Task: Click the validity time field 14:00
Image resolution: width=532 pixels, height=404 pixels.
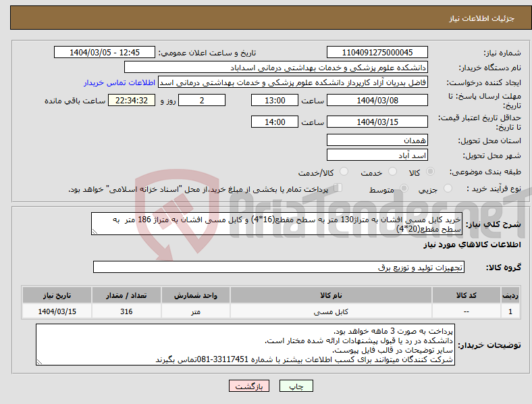Action: 275,122
